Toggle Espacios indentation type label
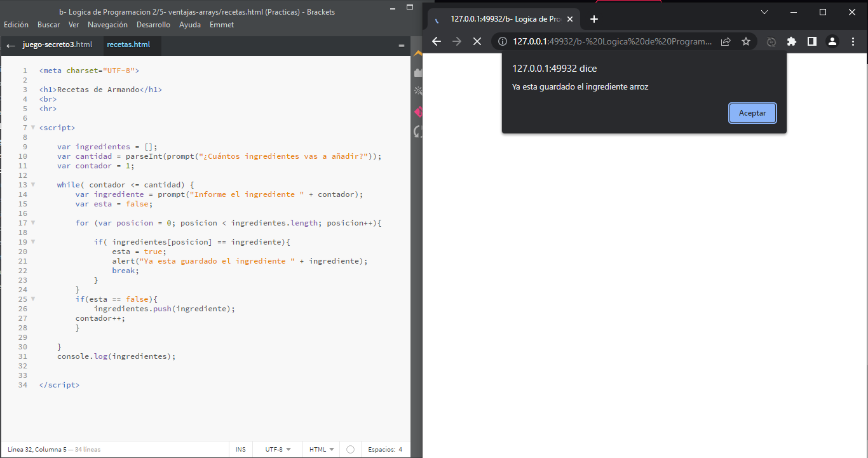The height and width of the screenshot is (458, 868). pyautogui.click(x=381, y=449)
